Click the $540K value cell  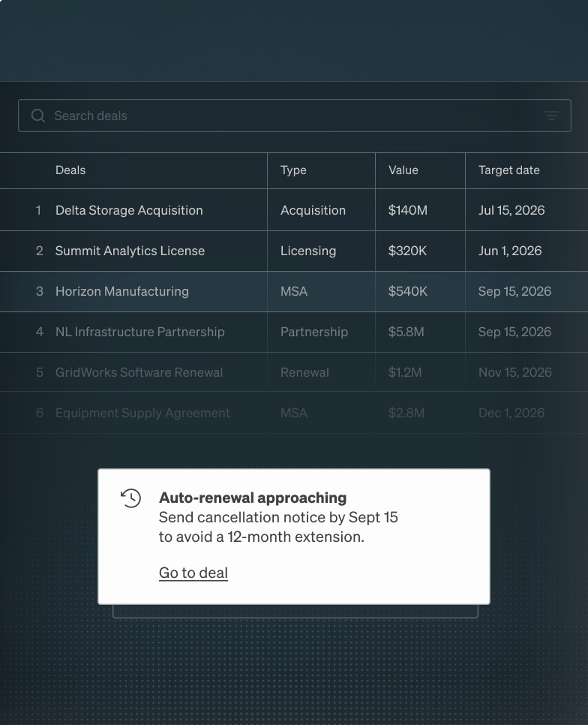(x=408, y=291)
